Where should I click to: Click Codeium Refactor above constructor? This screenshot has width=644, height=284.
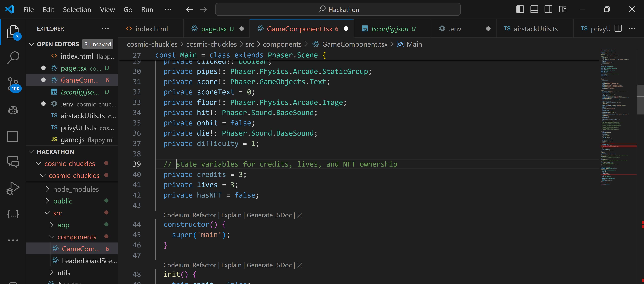[204, 215]
